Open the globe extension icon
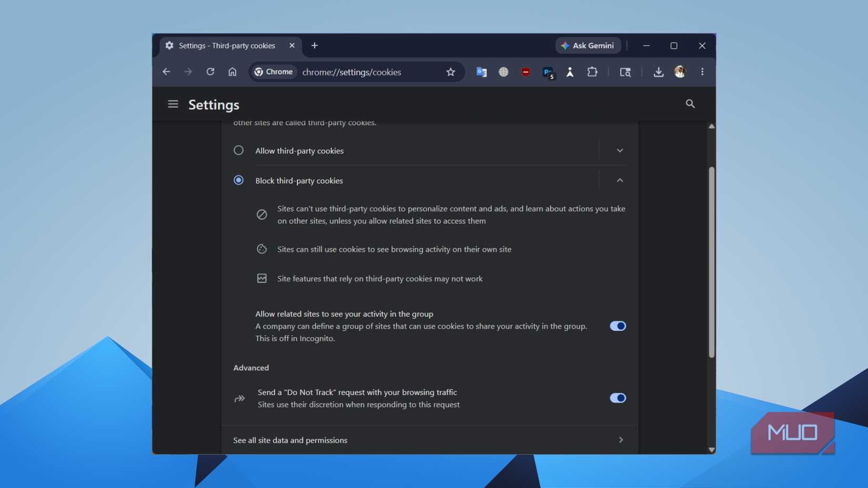Image resolution: width=868 pixels, height=488 pixels. 503,72
